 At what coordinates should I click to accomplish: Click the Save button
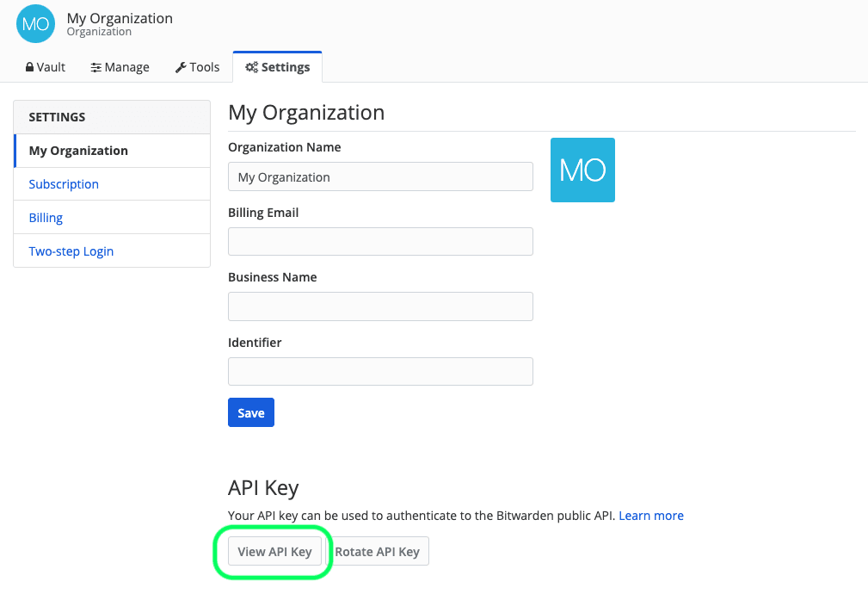(x=250, y=412)
